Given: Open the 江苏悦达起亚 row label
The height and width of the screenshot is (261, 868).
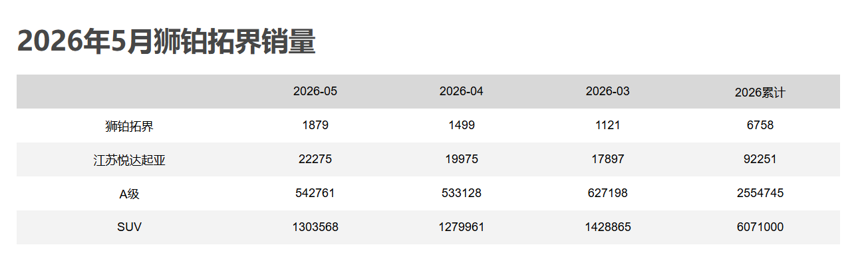Looking at the screenshot, I should click(130, 160).
